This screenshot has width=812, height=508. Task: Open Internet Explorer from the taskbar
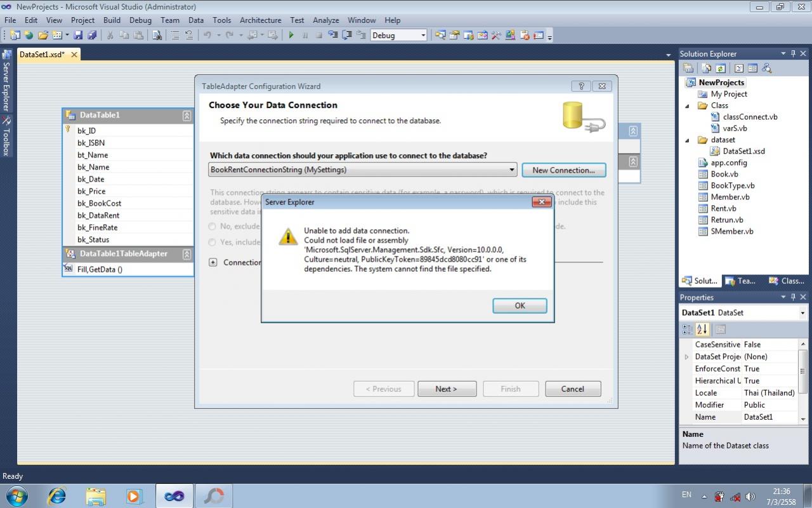click(x=56, y=496)
